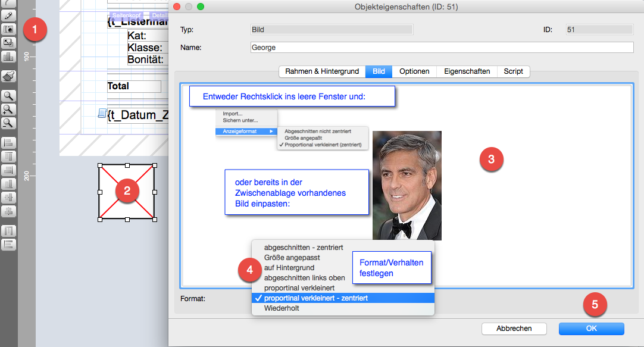The image size is (644, 347).
Task: Click the zoom in magnifier with plus
Action: pyautogui.click(x=8, y=109)
